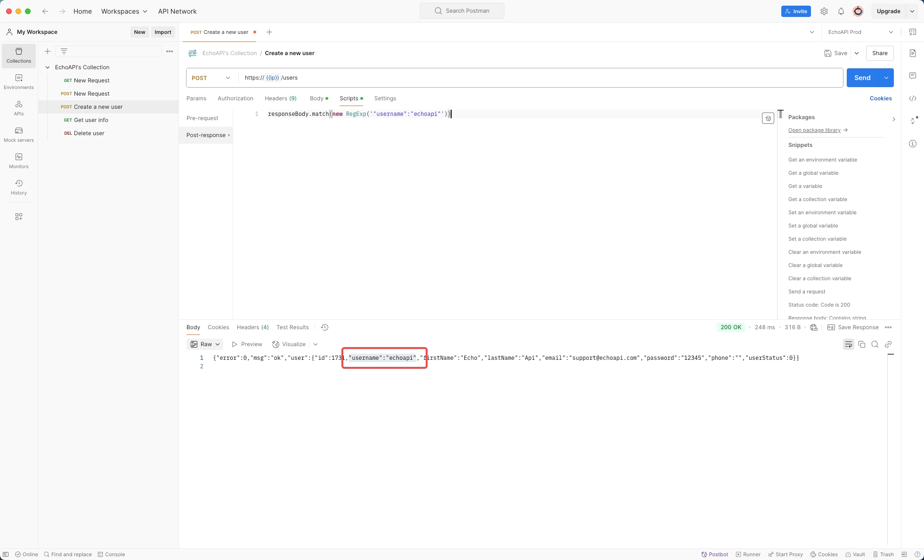Viewport: 924px width, 560px height.
Task: Click the Invite button
Action: pos(796,11)
